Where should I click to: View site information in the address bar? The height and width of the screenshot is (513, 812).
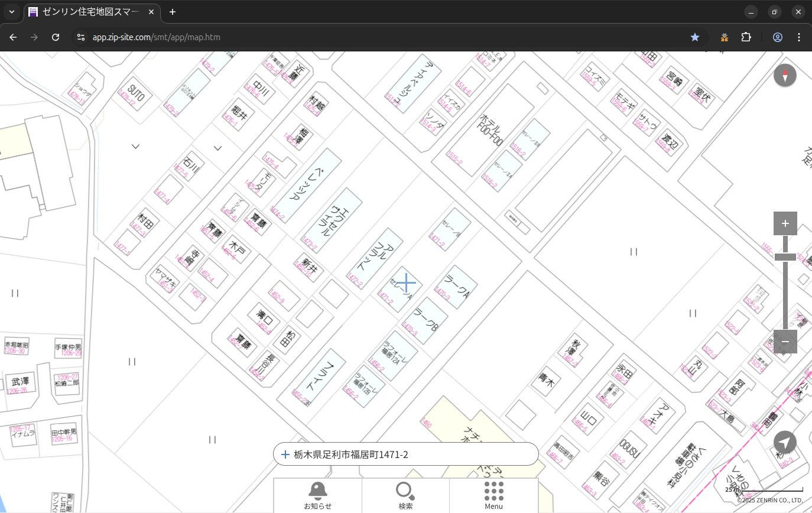pos(81,37)
